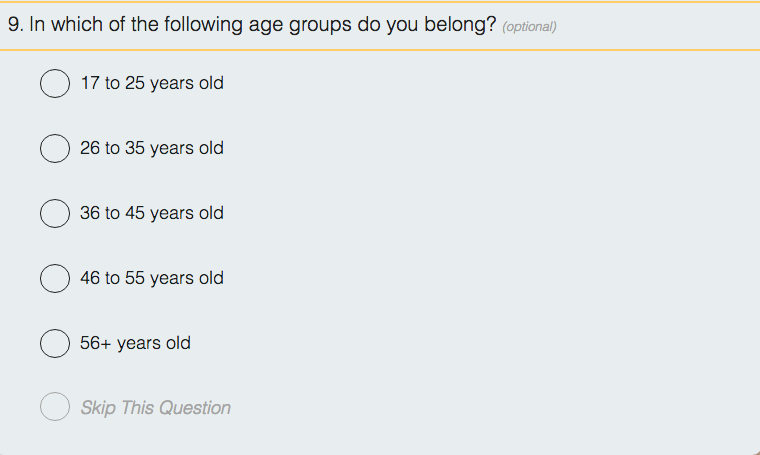Image resolution: width=760 pixels, height=455 pixels.
Task: Click the "26 to 35 years old" label text
Action: click(x=152, y=148)
